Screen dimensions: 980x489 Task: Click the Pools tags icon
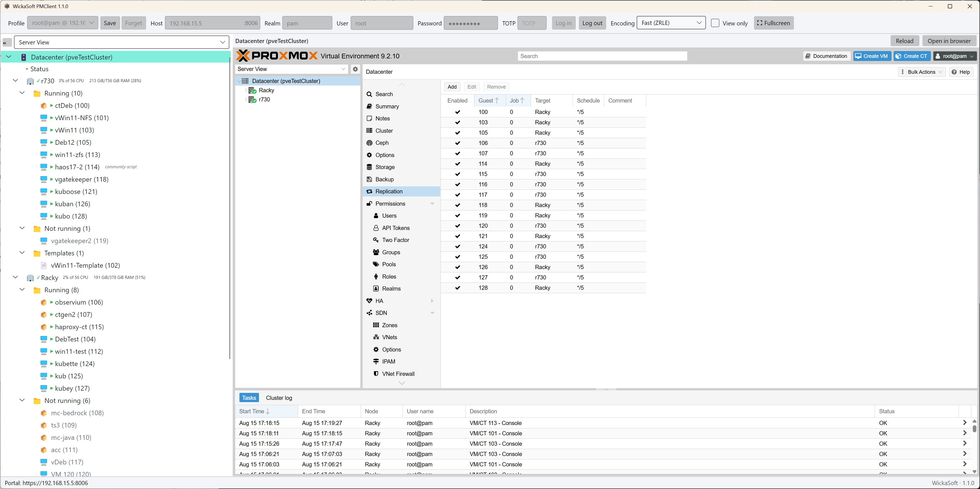[376, 264]
